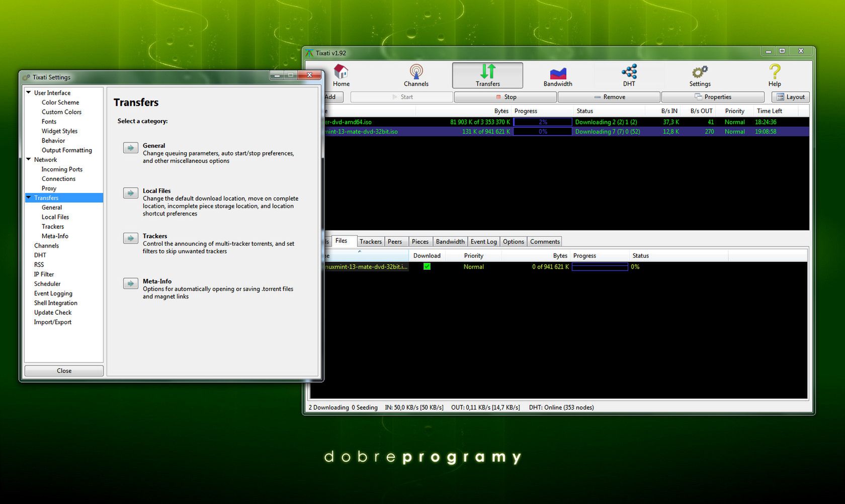Click the Stop transfer button
This screenshot has height=504, width=845.
[505, 97]
